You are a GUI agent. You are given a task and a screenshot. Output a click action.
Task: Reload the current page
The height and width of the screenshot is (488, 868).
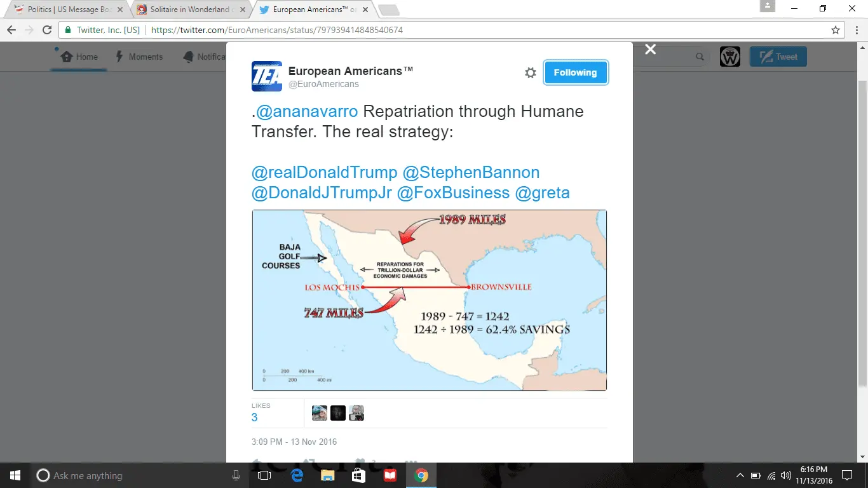47,30
